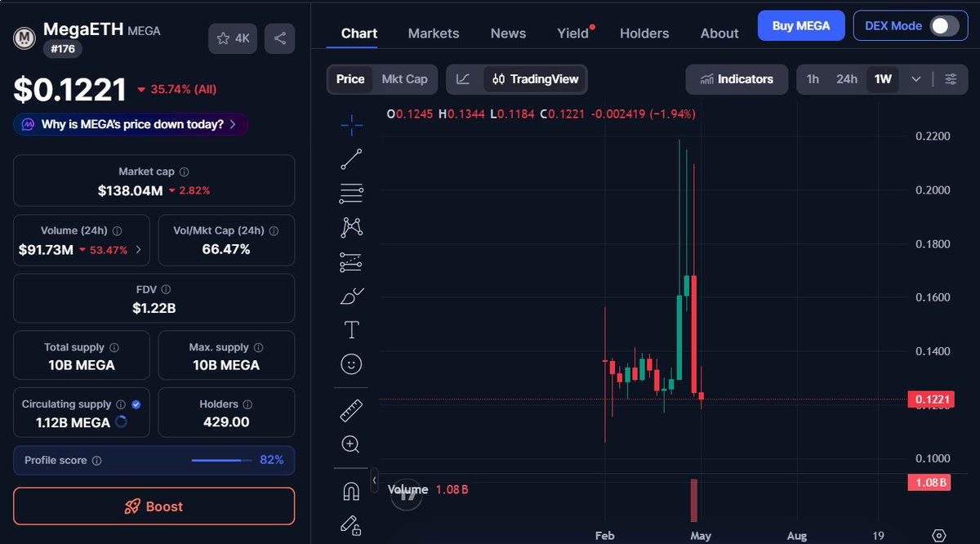980x544 pixels.
Task: Click info icon beside Vol/Mkt Cap (24h)
Action: (x=274, y=231)
